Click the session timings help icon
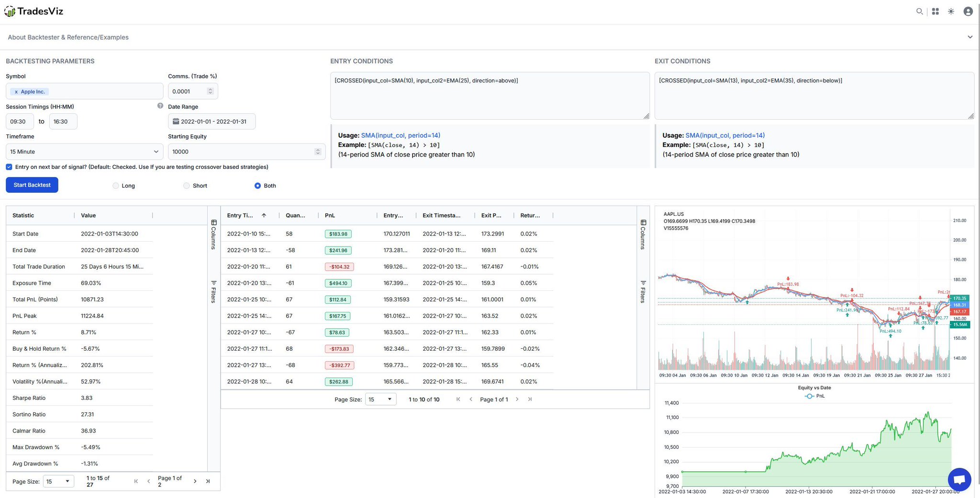This screenshot has width=980, height=498. point(160,106)
